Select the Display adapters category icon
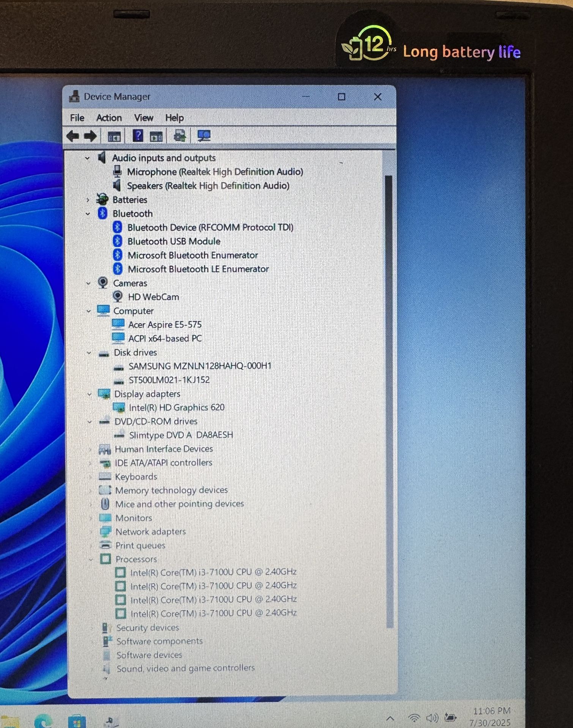Image resolution: width=573 pixels, height=728 pixels. (104, 394)
